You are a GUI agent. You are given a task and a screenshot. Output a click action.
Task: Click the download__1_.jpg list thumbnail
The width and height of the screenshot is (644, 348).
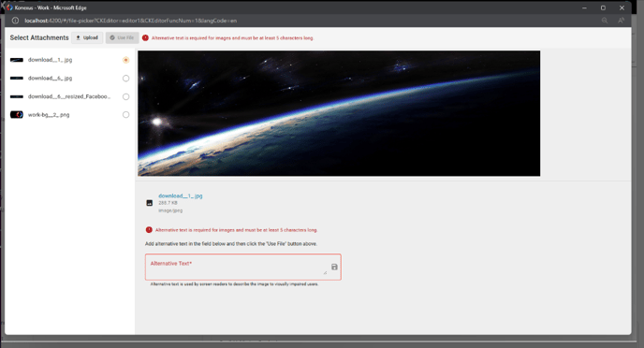coord(17,60)
